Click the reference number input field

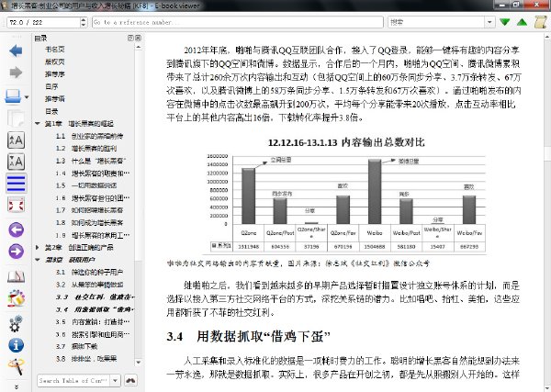pyautogui.click(x=238, y=22)
